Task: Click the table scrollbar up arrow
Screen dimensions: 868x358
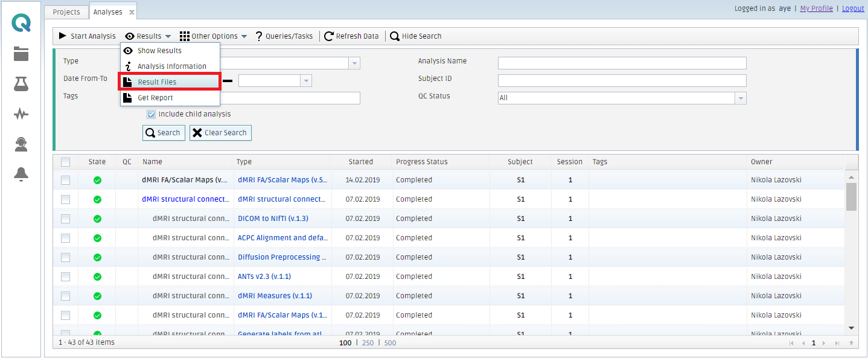Action: tap(851, 177)
